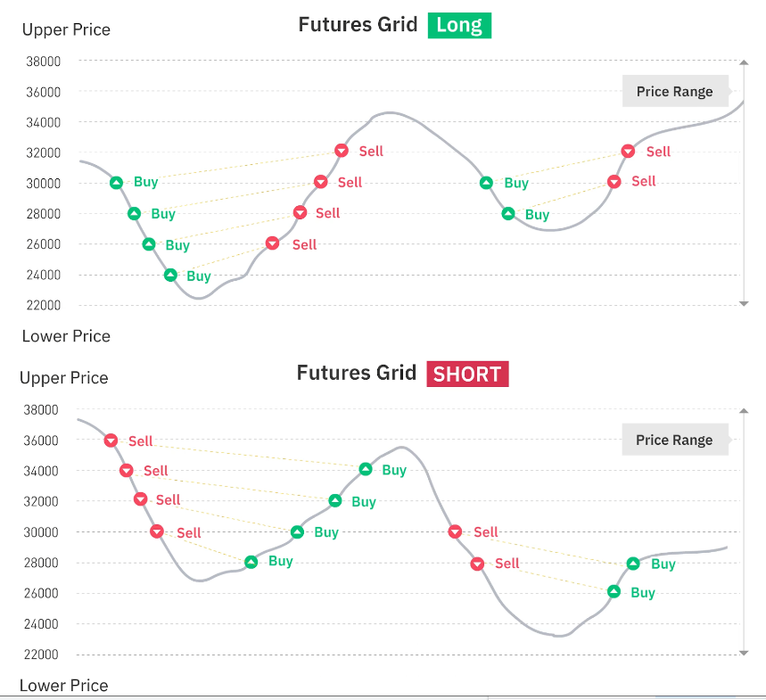Click upper arrow of Long chart range indicator
This screenshot has height=700, width=766.
tap(744, 62)
